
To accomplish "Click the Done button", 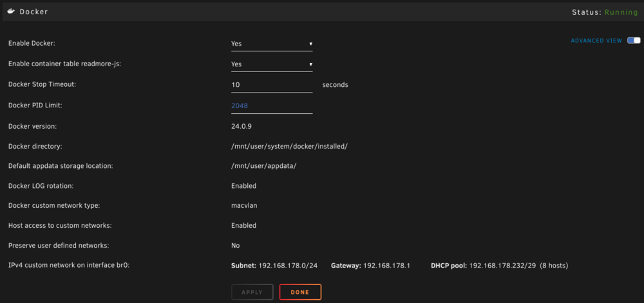I will (300, 292).
